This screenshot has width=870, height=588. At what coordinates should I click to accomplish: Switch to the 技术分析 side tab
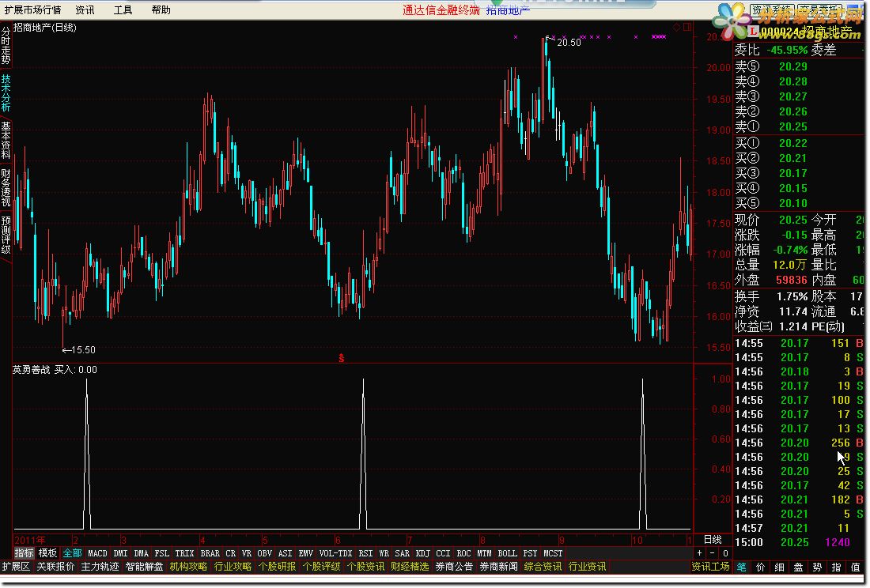pyautogui.click(x=6, y=92)
